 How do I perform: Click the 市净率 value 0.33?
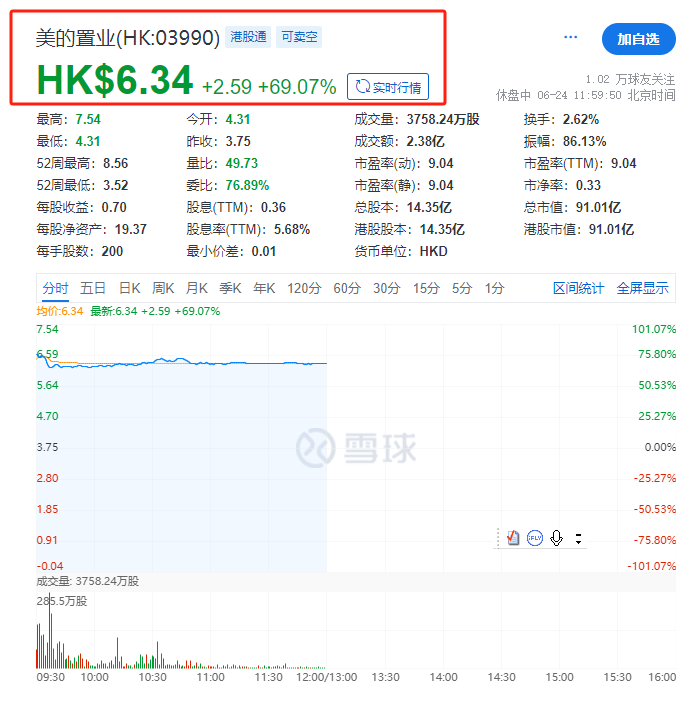[x=588, y=186]
